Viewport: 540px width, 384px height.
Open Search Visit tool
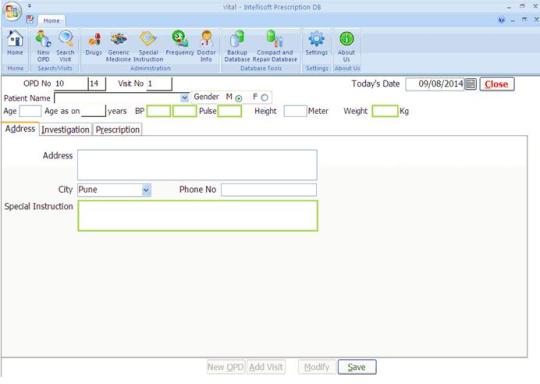(65, 46)
